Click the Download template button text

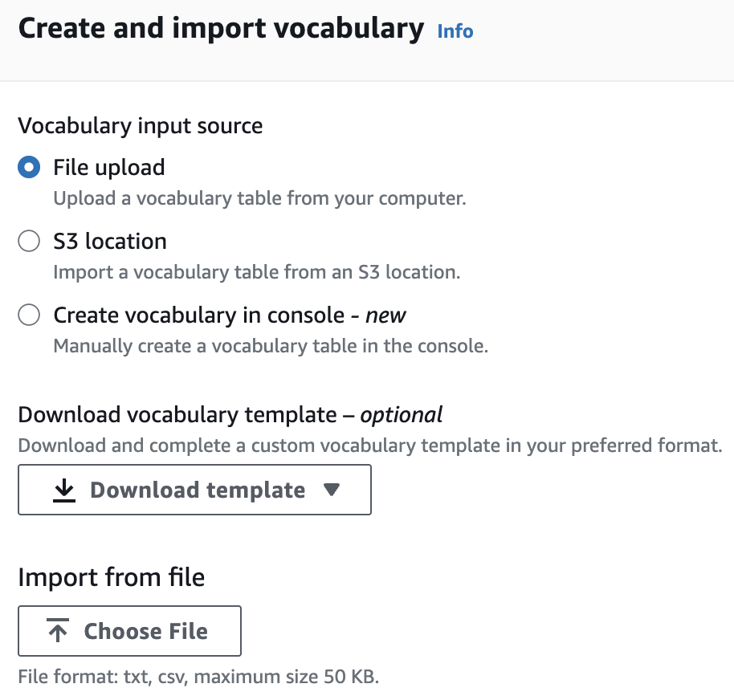(x=198, y=490)
